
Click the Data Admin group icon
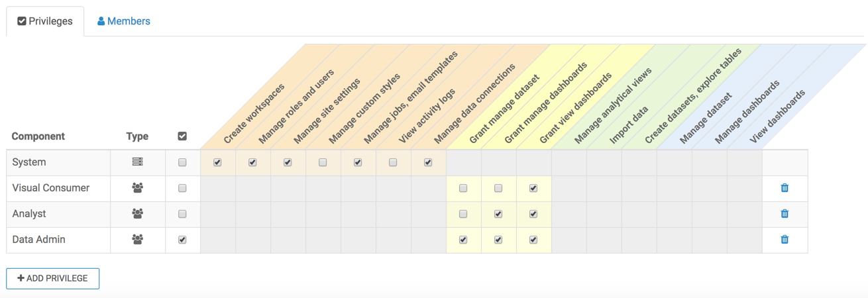click(138, 240)
